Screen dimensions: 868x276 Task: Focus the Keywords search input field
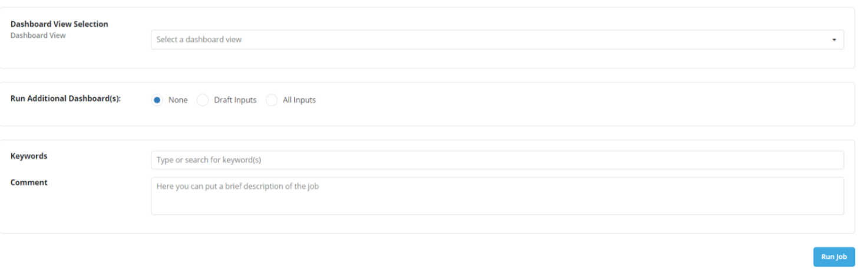[x=497, y=160]
